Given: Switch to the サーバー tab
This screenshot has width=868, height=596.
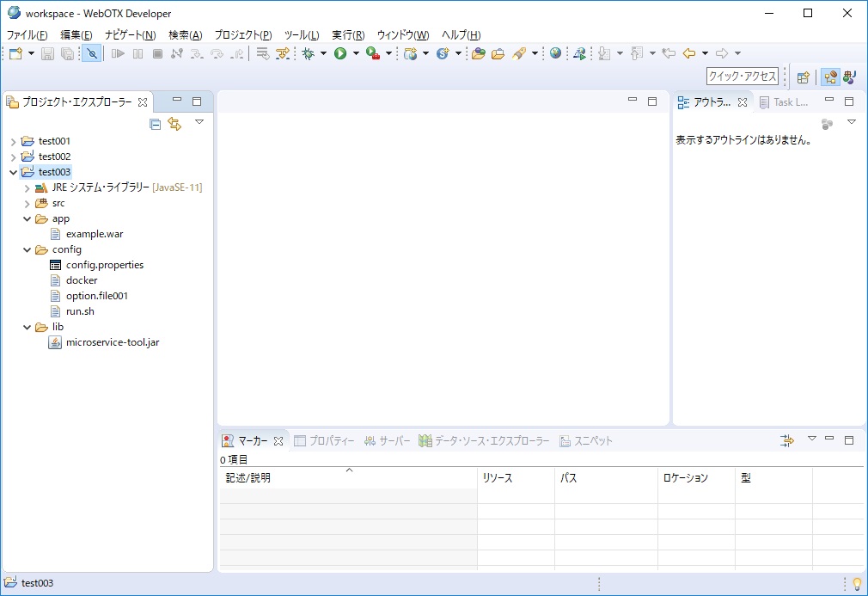Looking at the screenshot, I should pos(387,440).
